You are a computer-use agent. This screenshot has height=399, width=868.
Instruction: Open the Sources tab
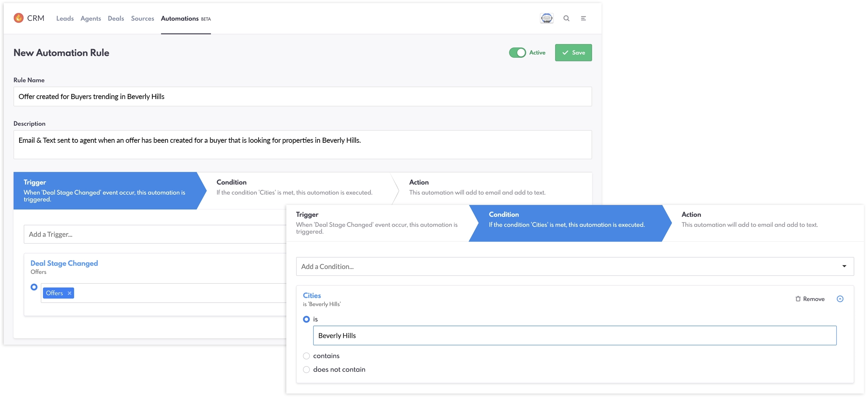pyautogui.click(x=142, y=18)
